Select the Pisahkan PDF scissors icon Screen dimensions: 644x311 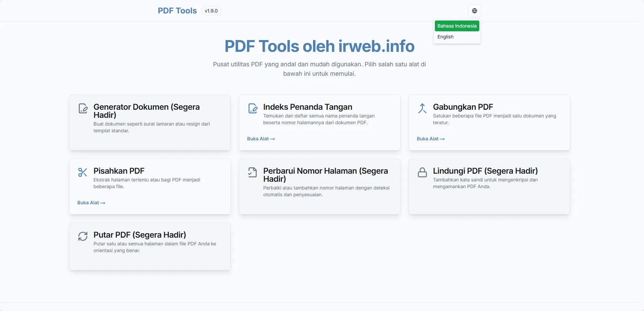(83, 172)
